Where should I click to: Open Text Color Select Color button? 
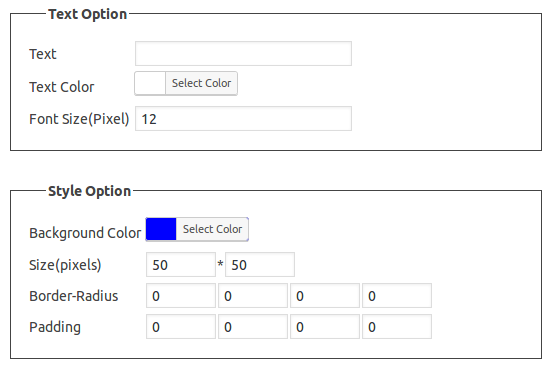click(201, 83)
